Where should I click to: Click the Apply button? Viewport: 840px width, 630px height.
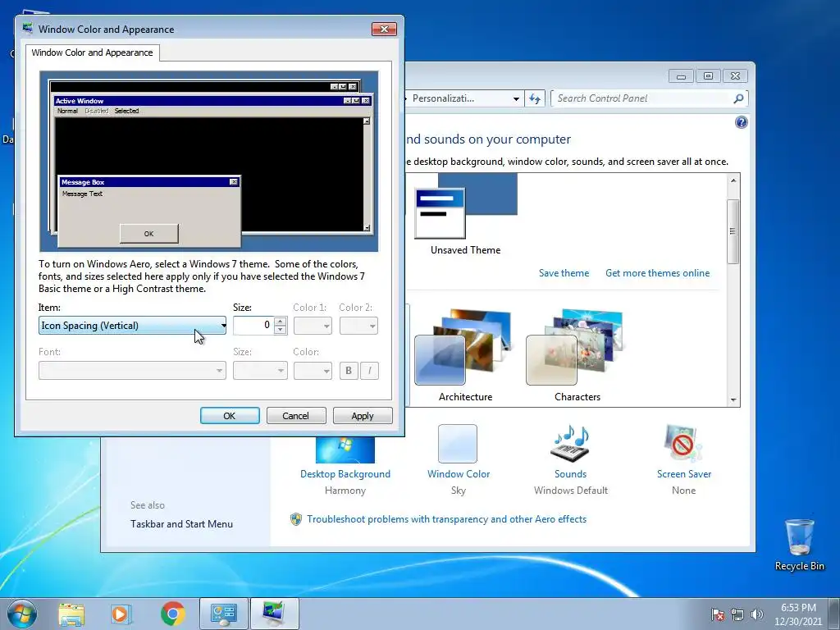tap(363, 416)
